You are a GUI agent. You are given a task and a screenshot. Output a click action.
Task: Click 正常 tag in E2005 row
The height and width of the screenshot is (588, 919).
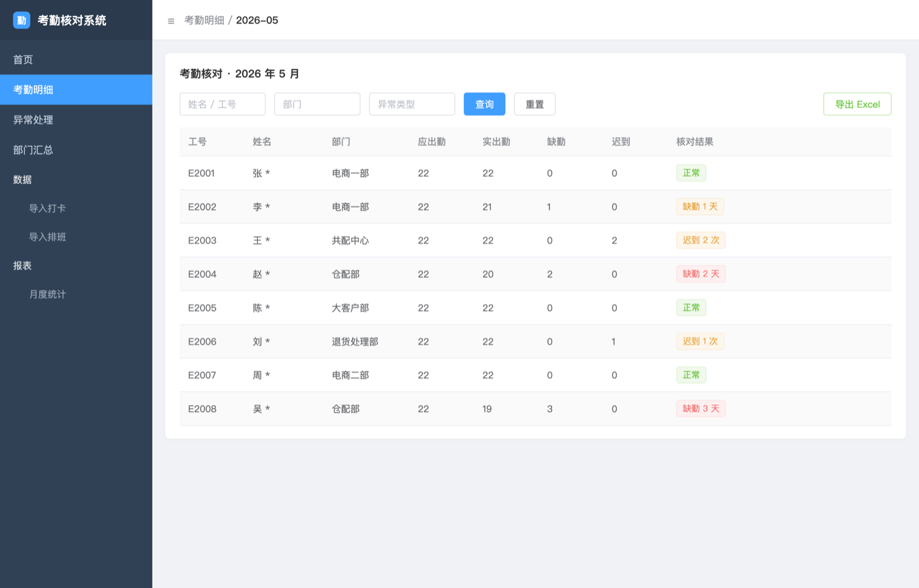(691, 308)
